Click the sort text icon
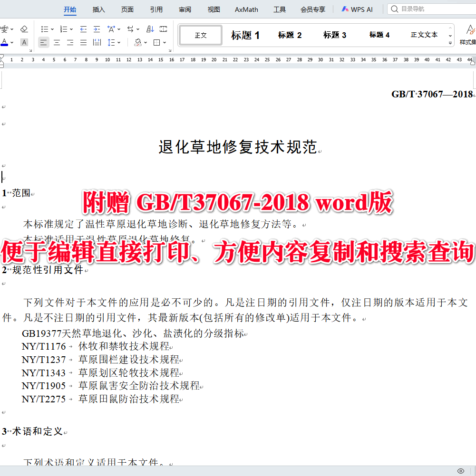The height and width of the screenshot is (476, 476). coord(150,29)
